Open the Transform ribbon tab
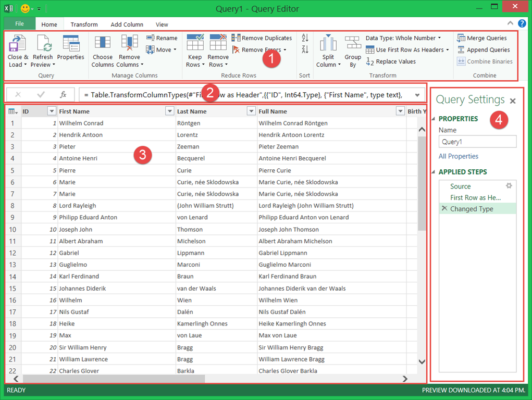The image size is (532, 400). 84,24
